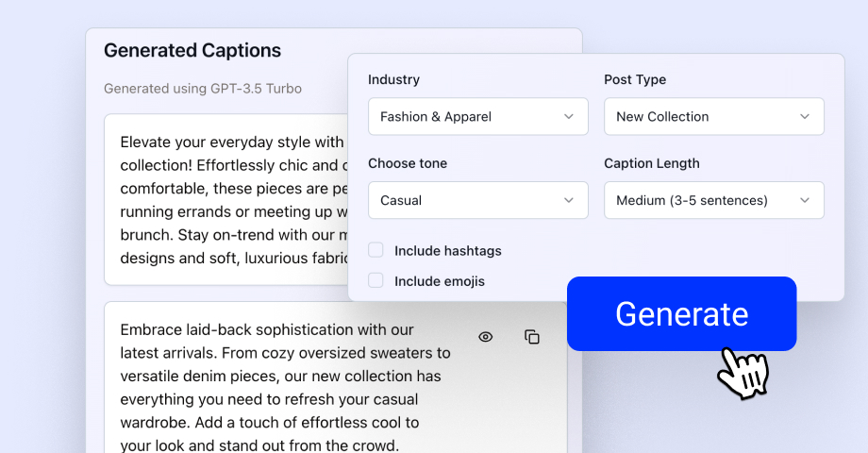
Task: Open the Medium (3-5 sentences) length dropdown
Action: pyautogui.click(x=713, y=200)
